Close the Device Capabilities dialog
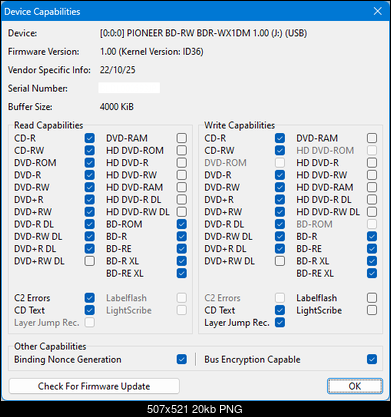The image size is (391, 417). coord(378,11)
